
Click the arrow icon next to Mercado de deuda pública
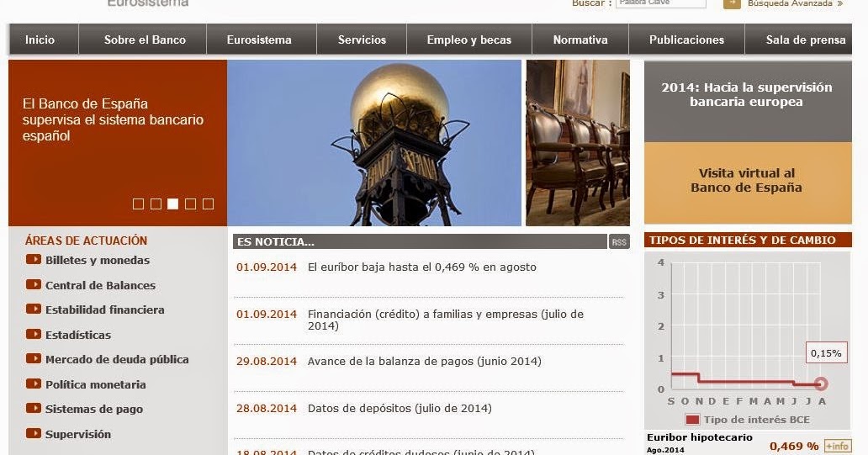pyautogui.click(x=34, y=358)
